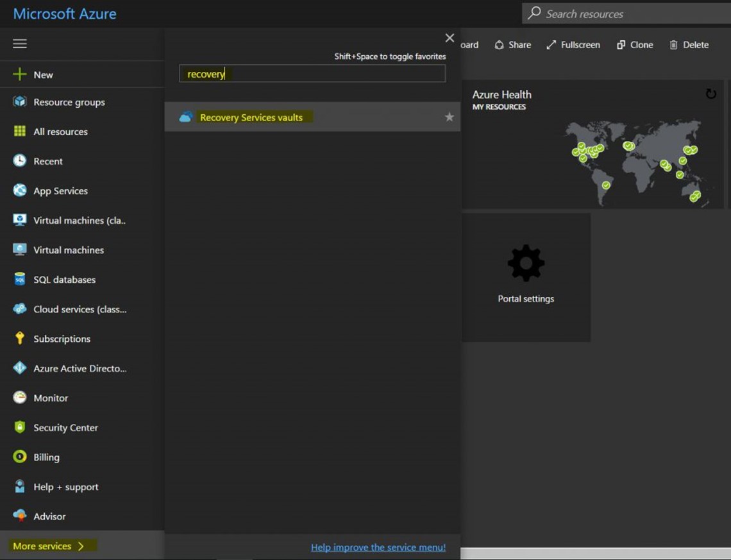The image size is (731, 560).
Task: Click the Help + support icon
Action: (x=20, y=486)
